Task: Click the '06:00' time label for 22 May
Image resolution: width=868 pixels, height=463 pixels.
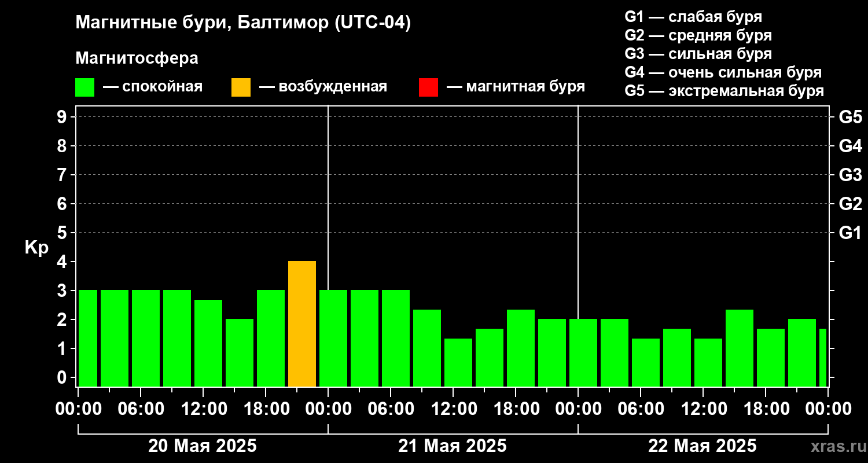Action: pos(641,409)
